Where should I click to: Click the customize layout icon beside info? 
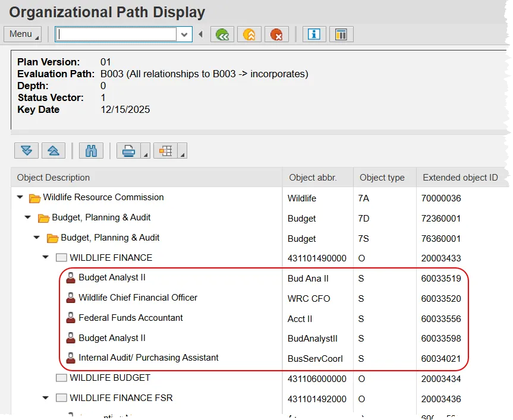(341, 34)
